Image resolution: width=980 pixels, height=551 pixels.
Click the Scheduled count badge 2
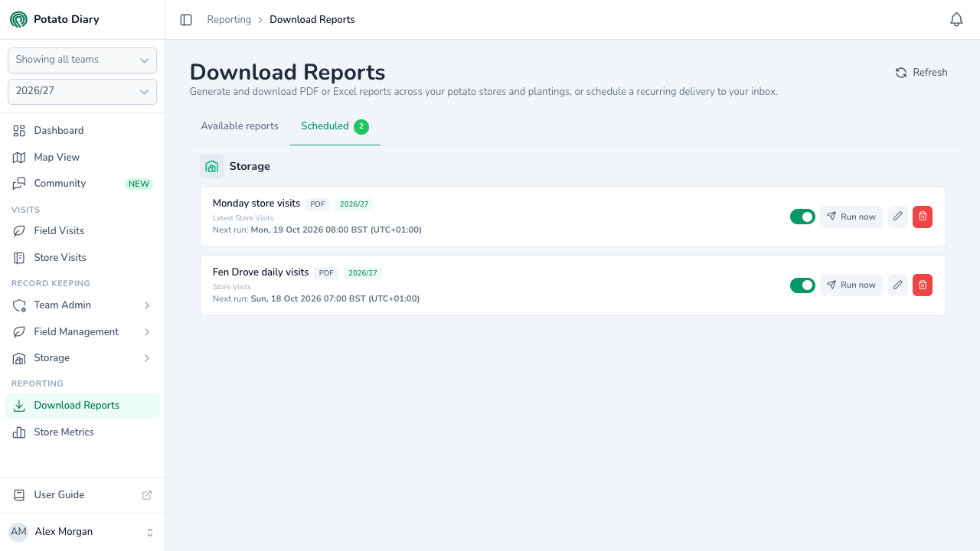361,126
